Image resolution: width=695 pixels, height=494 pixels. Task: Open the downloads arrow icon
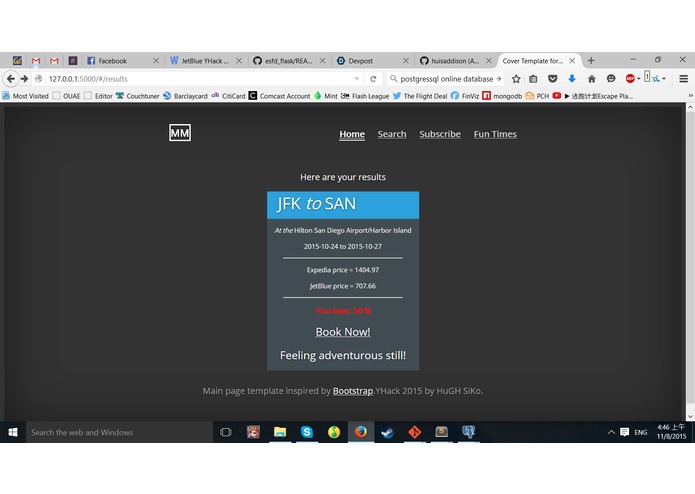[572, 79]
